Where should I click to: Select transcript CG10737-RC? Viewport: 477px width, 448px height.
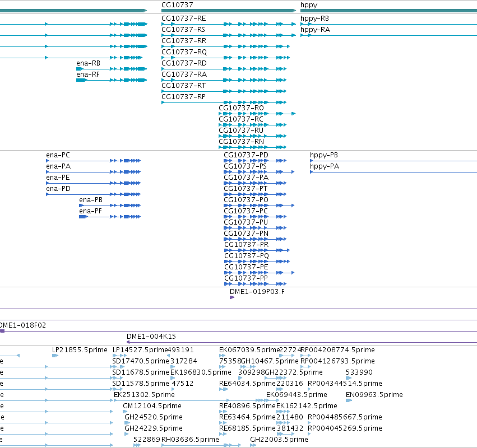click(241, 119)
